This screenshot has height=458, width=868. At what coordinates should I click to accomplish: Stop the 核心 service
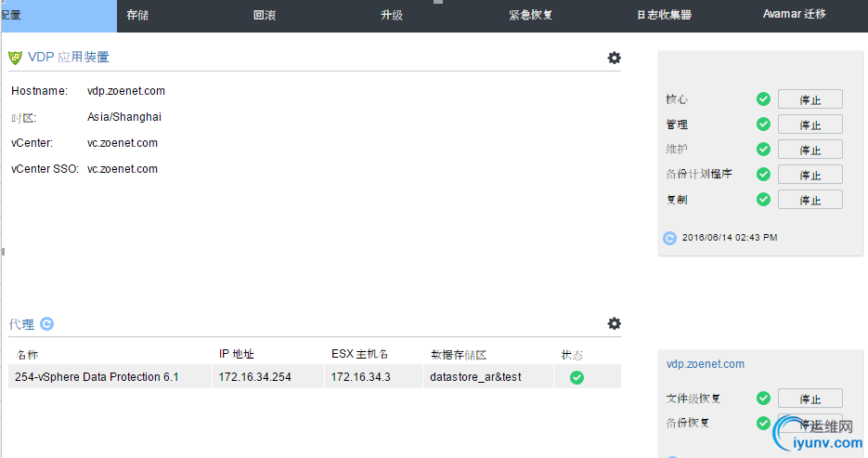[x=810, y=99]
